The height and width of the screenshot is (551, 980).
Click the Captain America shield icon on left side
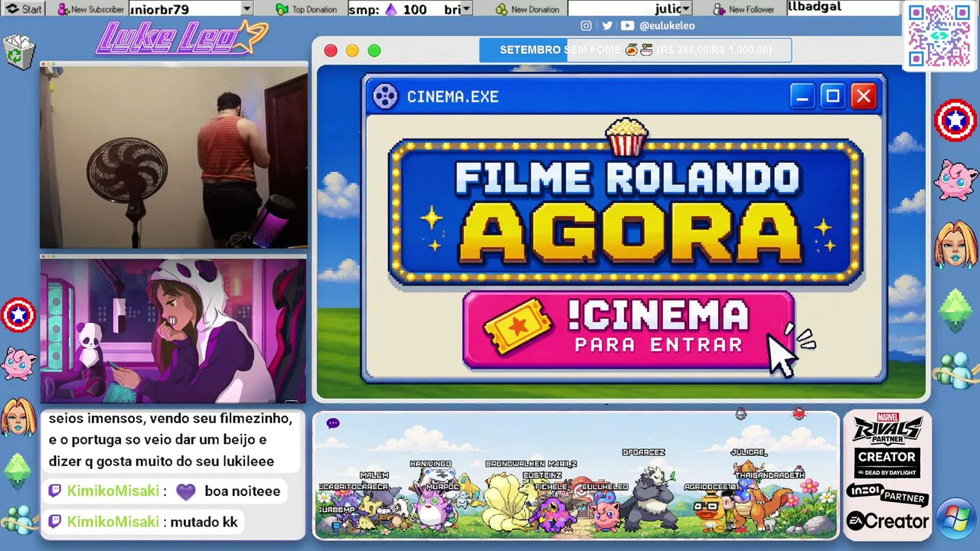[18, 315]
